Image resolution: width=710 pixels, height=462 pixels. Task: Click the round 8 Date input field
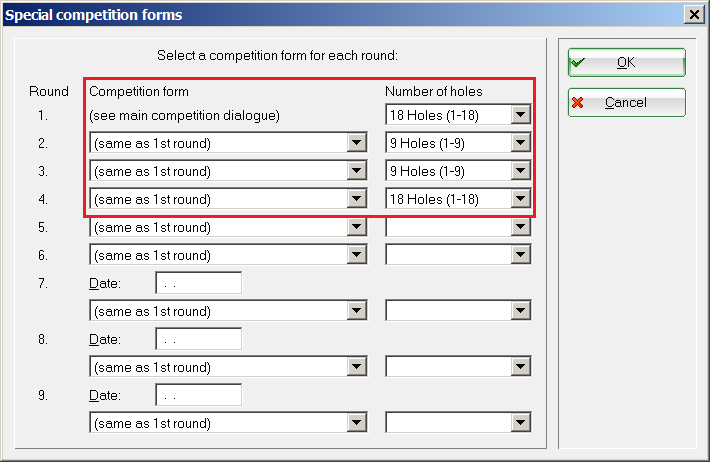click(x=198, y=339)
